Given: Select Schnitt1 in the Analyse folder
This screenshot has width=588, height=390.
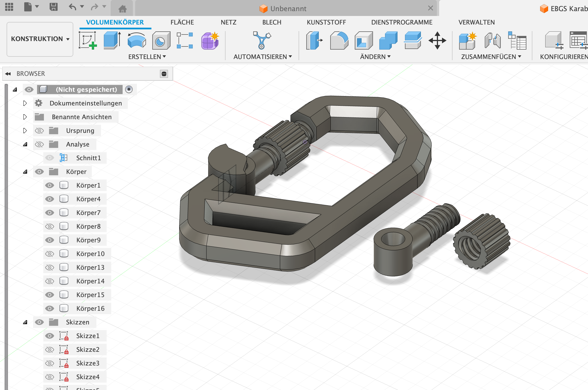Looking at the screenshot, I should point(88,158).
